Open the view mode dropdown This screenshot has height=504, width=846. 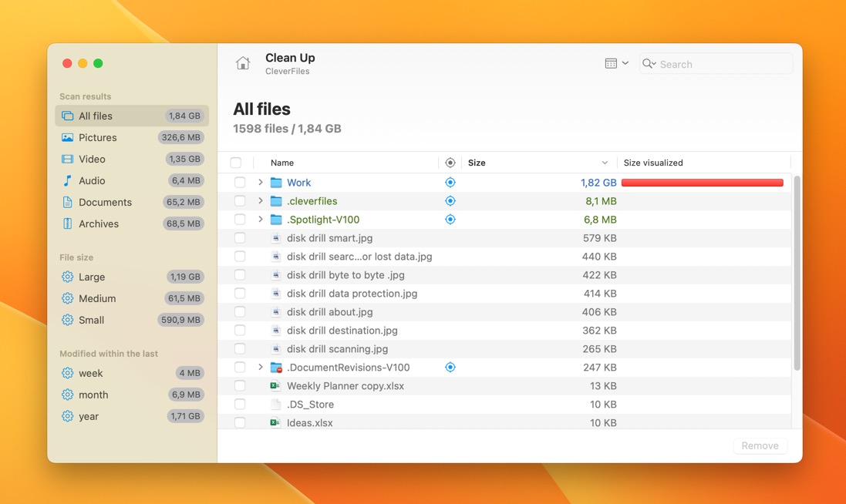pos(617,63)
